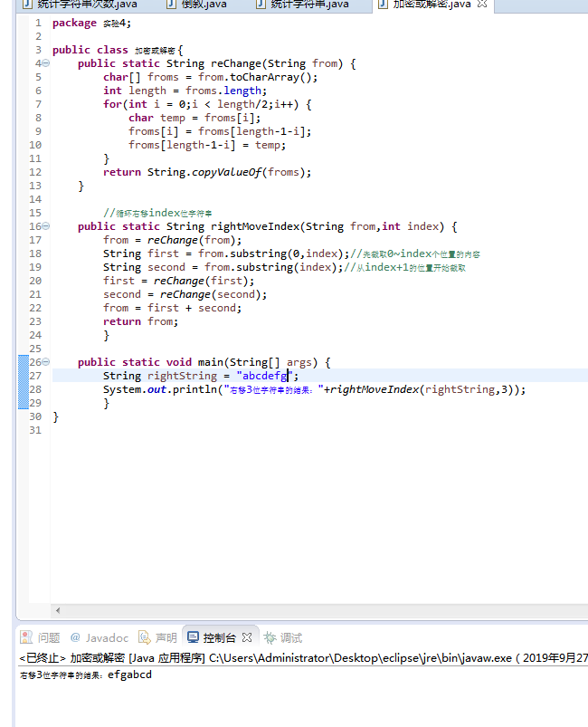Open the 问题 (Problems) view tab
The image size is (588, 727).
pyautogui.click(x=40, y=638)
